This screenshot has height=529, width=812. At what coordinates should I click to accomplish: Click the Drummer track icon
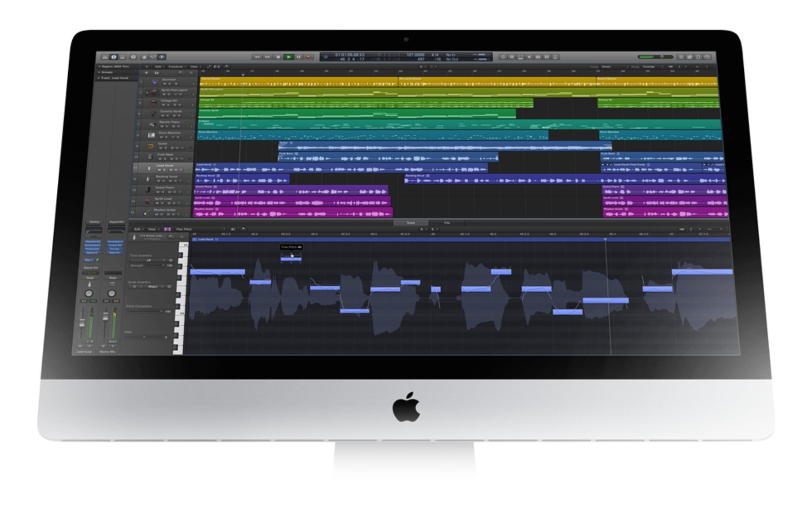154,82
